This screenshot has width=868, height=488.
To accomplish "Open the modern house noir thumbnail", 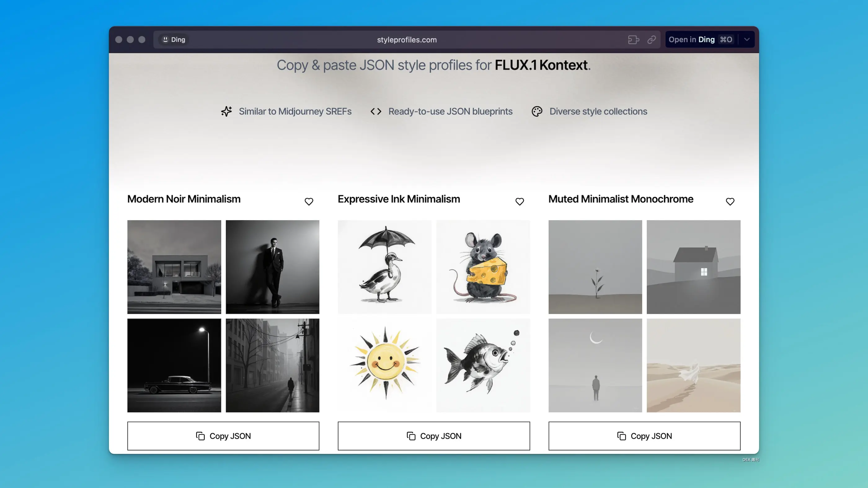I will (174, 267).
